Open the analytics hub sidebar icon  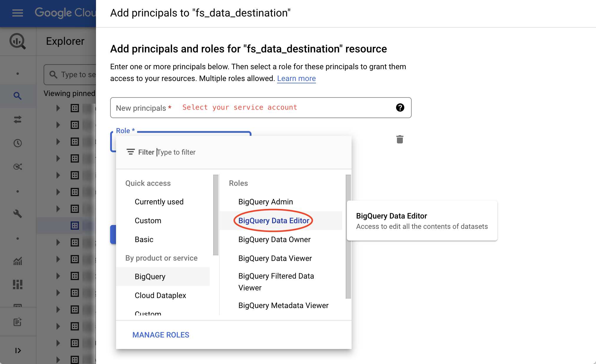(18, 167)
